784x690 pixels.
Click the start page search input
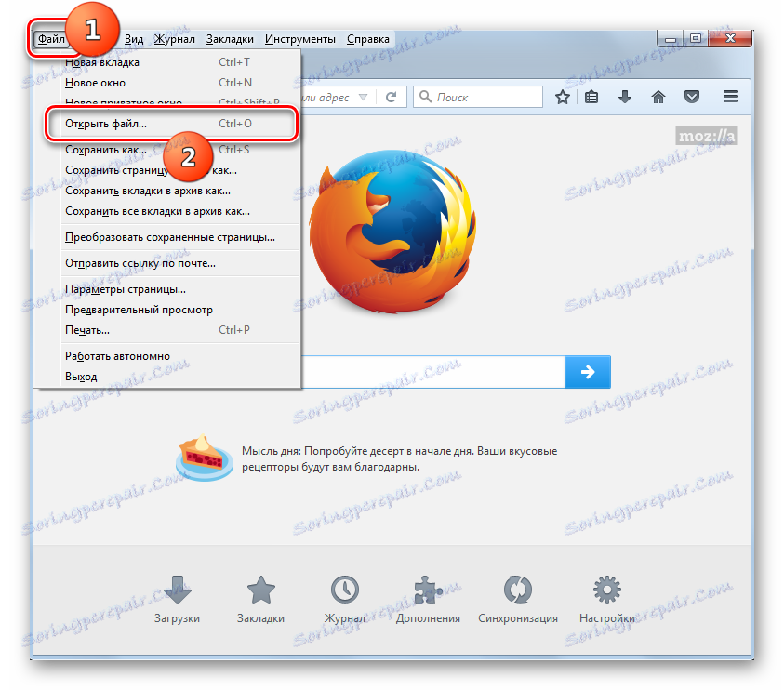coord(432,372)
